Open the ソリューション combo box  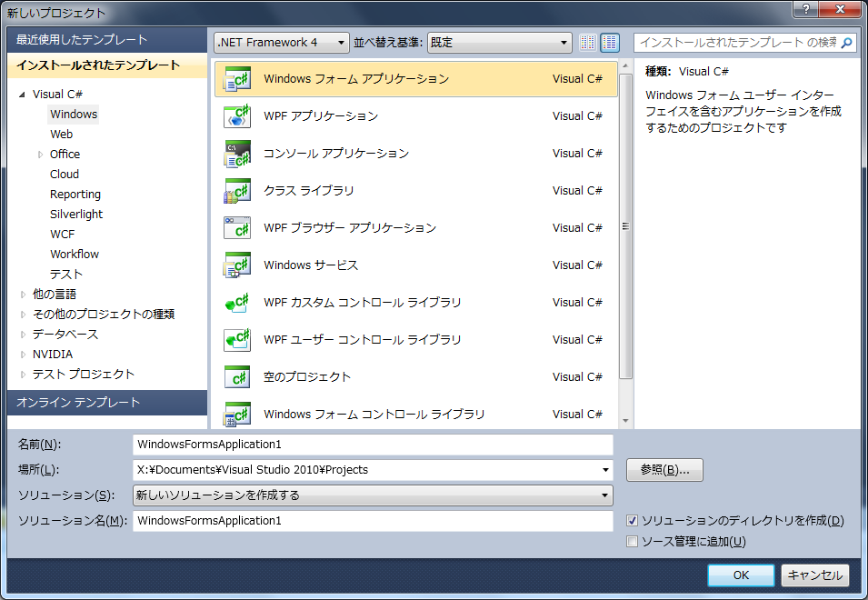click(373, 495)
